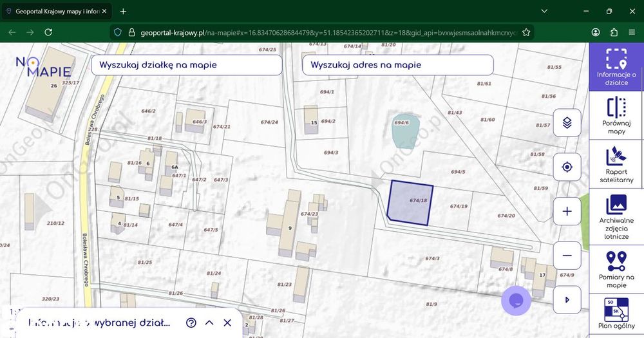Viewport: 644px width, 338px height.
Task: Click parcel 674/23 label
Action: pyautogui.click(x=309, y=214)
